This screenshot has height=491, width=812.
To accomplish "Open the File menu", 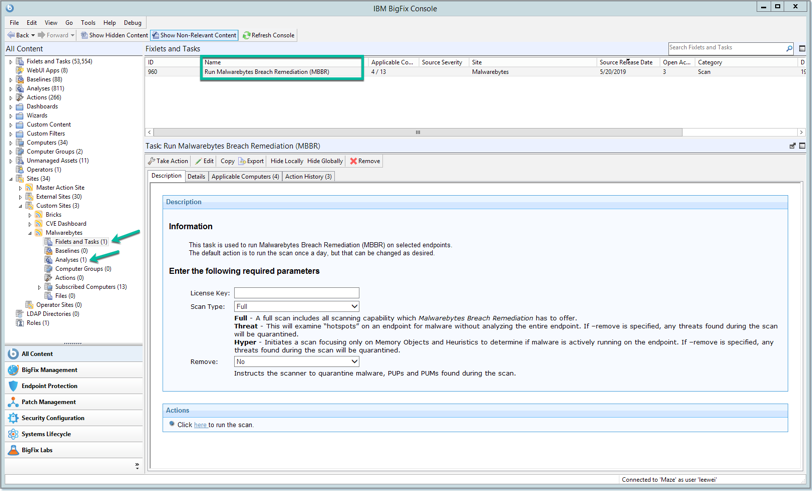I will click(14, 23).
